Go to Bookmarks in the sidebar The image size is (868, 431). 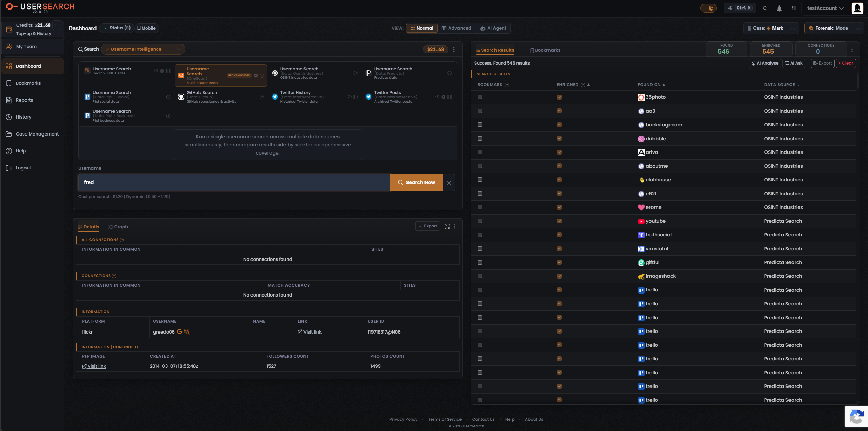[x=33, y=83]
